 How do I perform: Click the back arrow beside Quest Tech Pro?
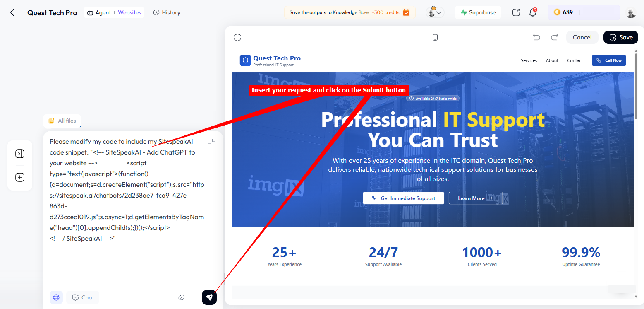click(12, 12)
